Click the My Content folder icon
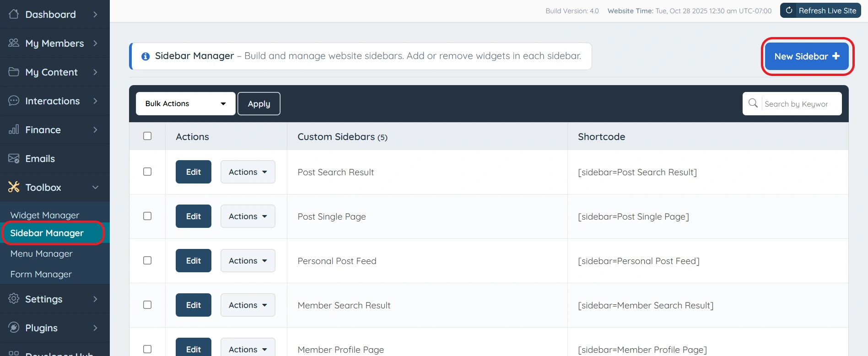Screen dimensions: 868x356 click(x=14, y=72)
